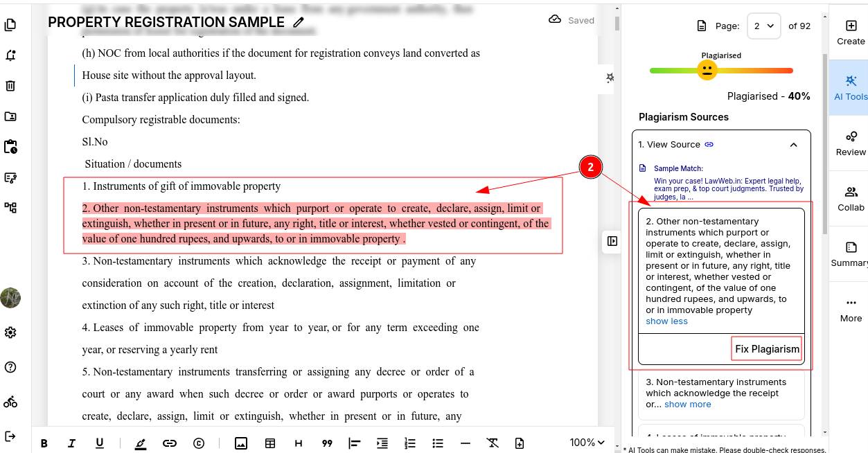The height and width of the screenshot is (453, 868).
Task: Switch to the Summary tab
Action: (851, 254)
